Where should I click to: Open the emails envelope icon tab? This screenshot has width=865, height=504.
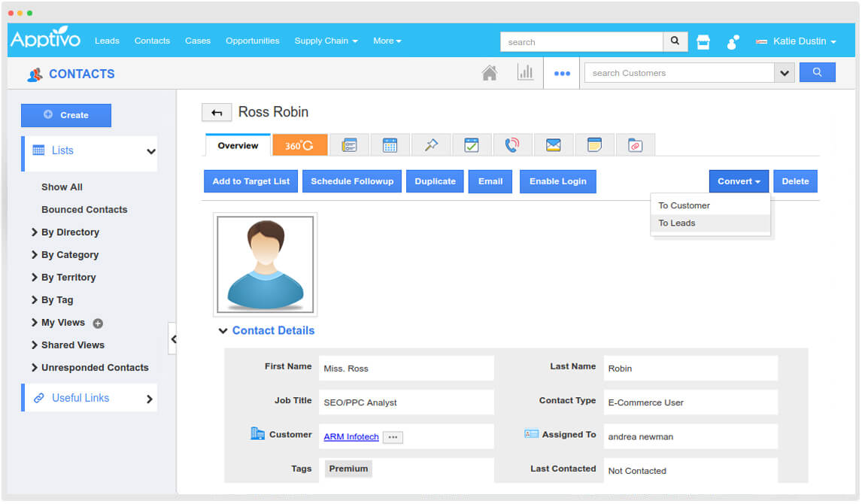point(554,145)
